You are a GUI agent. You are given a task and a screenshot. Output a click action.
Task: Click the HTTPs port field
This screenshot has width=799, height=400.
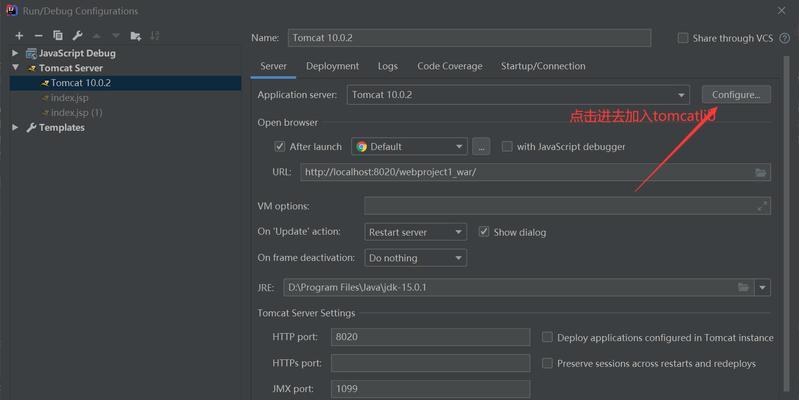(431, 363)
